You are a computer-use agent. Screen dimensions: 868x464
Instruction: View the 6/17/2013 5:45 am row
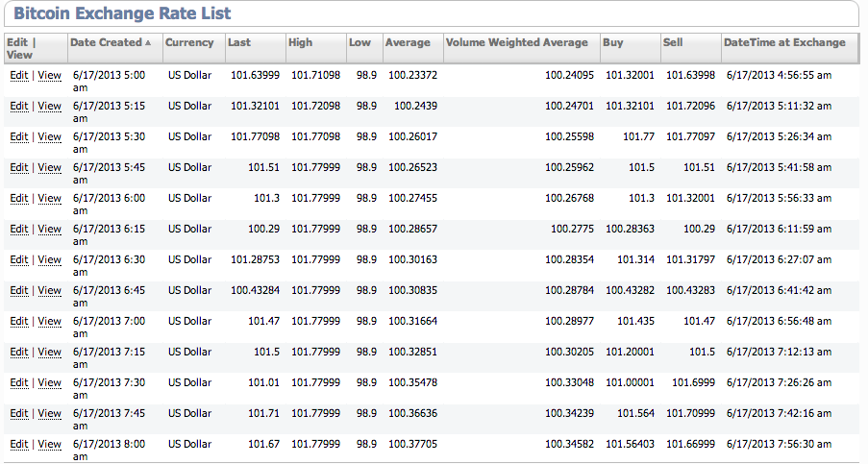49,167
